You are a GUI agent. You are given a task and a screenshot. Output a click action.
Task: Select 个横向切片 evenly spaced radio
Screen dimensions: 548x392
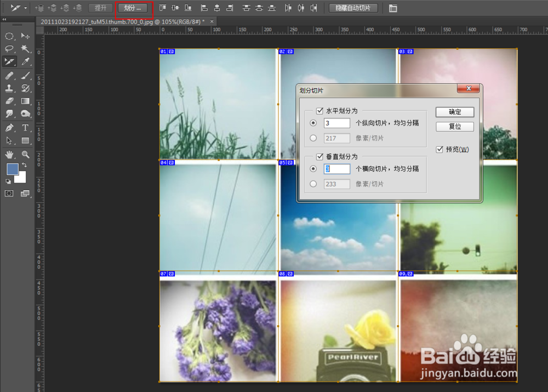(x=313, y=168)
